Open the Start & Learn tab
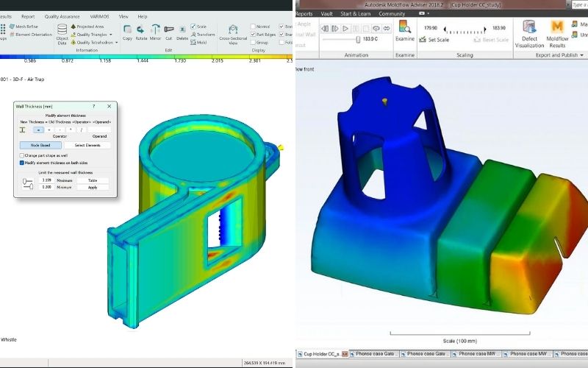The image size is (588, 368). pos(355,14)
